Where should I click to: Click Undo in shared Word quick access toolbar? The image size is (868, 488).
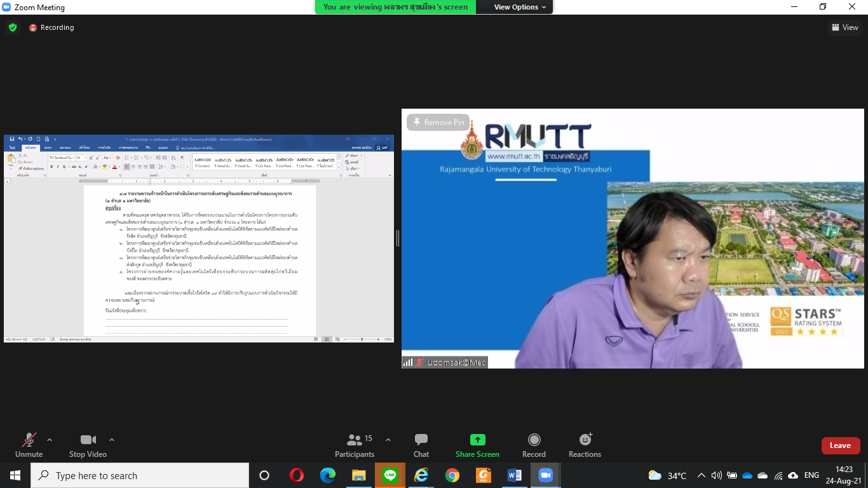point(21,139)
